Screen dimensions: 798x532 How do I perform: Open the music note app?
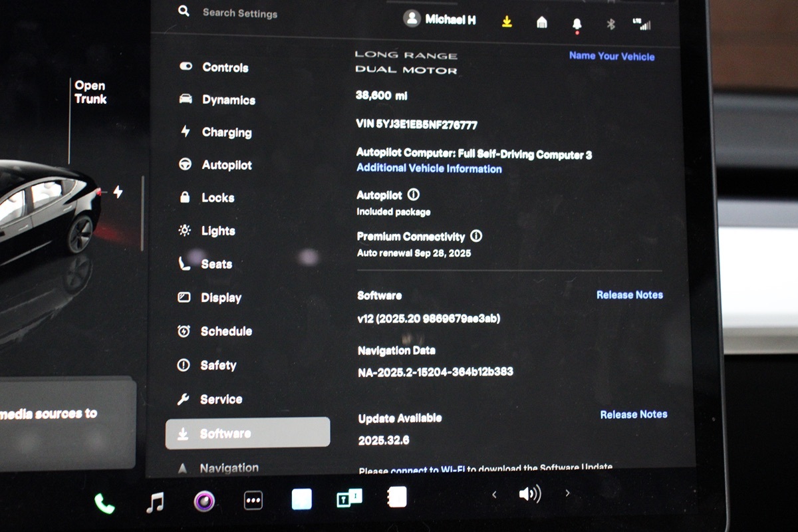155,501
